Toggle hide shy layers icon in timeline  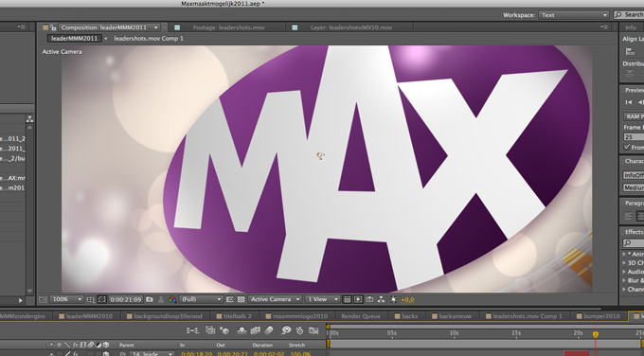tap(241, 330)
